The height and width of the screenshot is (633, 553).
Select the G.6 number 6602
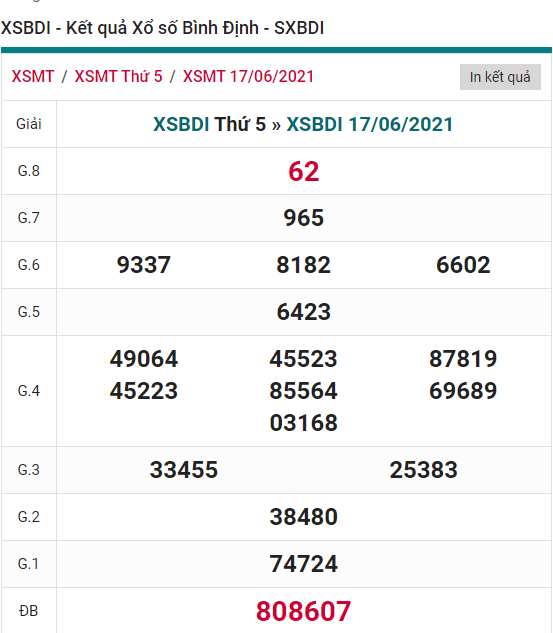point(463,265)
